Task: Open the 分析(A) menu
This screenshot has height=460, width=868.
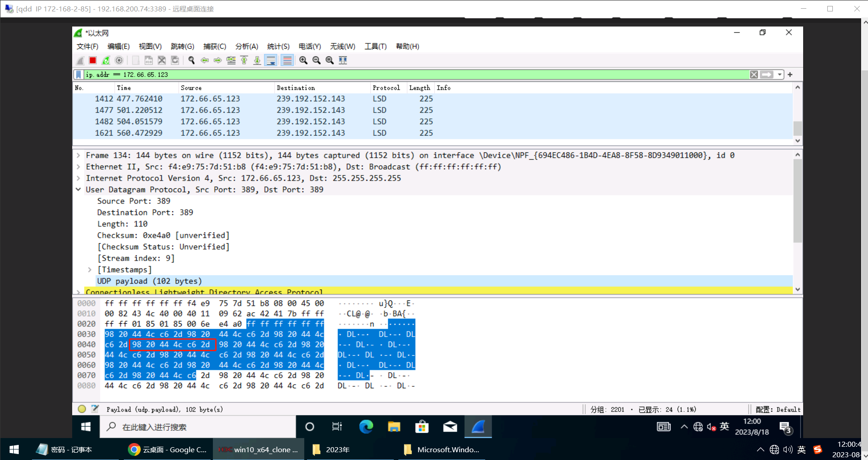Action: pyautogui.click(x=246, y=46)
